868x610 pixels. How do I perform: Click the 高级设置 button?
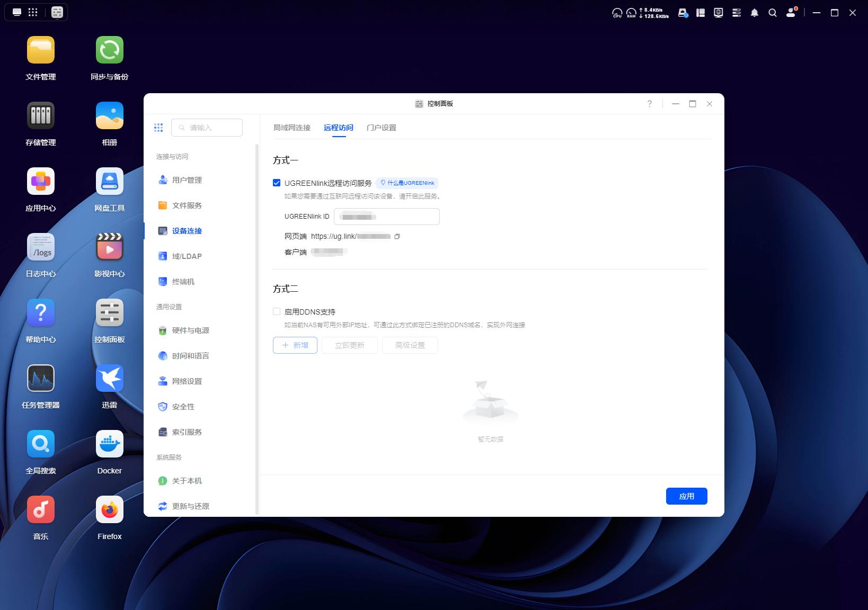click(410, 345)
